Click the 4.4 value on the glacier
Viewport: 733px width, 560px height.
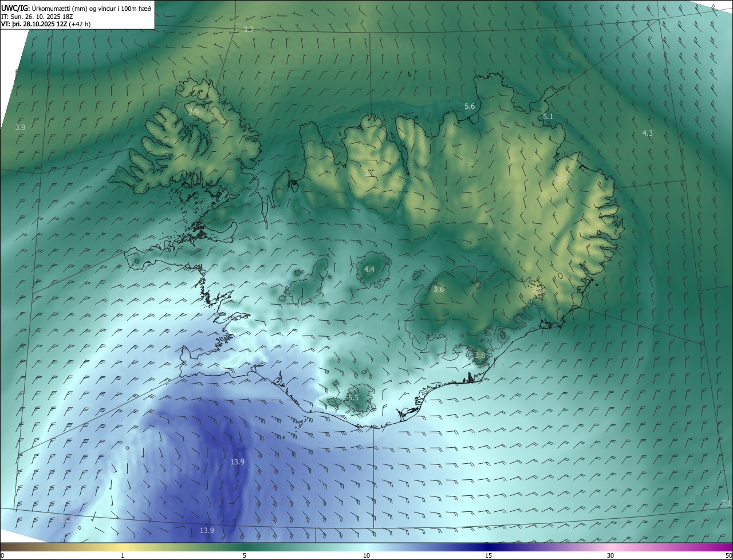pyautogui.click(x=369, y=269)
